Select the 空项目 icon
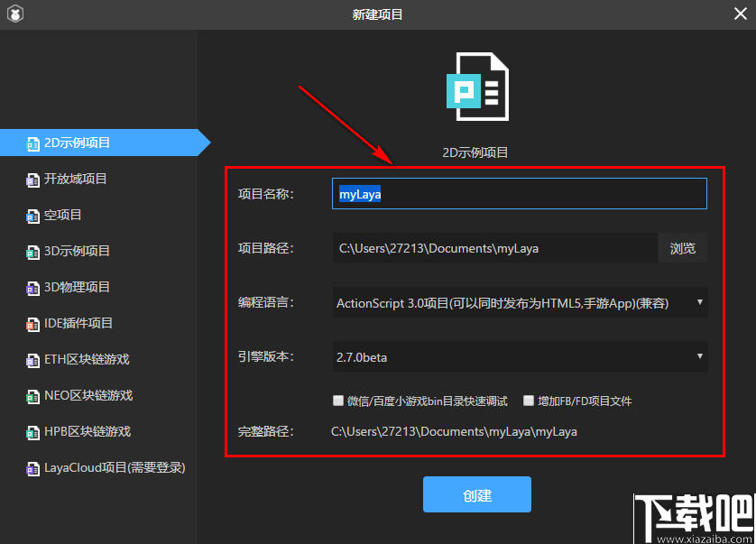 32,215
